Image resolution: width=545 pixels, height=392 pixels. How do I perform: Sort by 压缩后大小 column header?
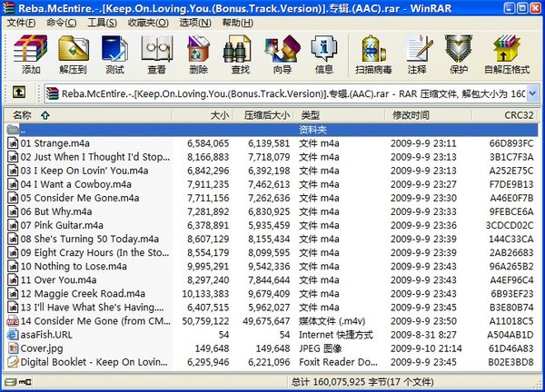(263, 115)
